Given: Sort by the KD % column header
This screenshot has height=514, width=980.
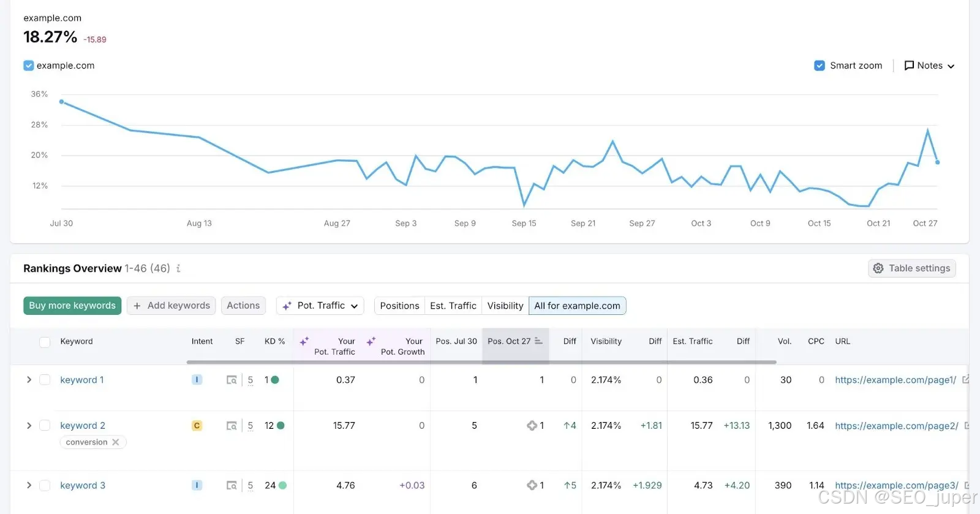Looking at the screenshot, I should [274, 341].
